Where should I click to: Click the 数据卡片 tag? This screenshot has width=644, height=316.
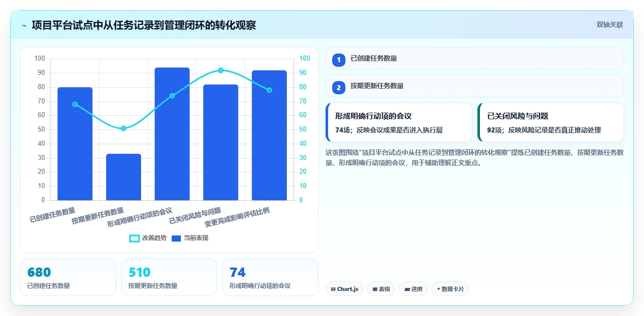450,289
